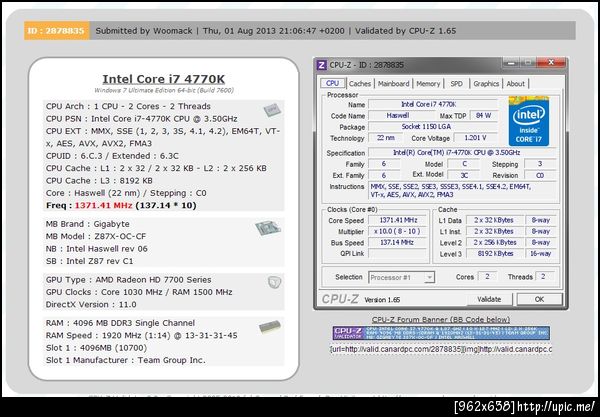
Task: Open the Mainboard tab
Action: coord(393,84)
